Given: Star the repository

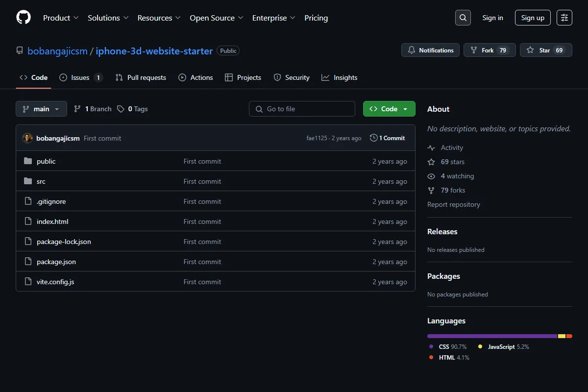Looking at the screenshot, I should pyautogui.click(x=546, y=50).
